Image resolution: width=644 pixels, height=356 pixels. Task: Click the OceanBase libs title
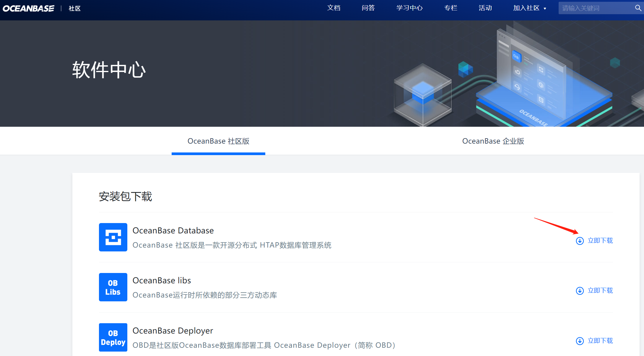(x=162, y=280)
